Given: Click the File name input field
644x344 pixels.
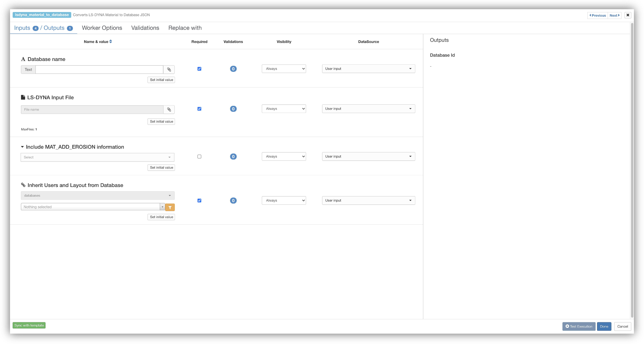Looking at the screenshot, I should point(92,109).
